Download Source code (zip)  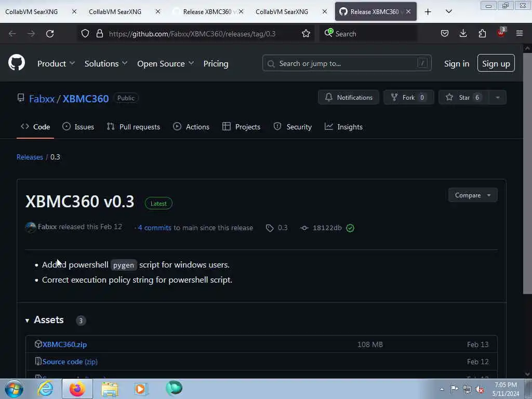70,362
